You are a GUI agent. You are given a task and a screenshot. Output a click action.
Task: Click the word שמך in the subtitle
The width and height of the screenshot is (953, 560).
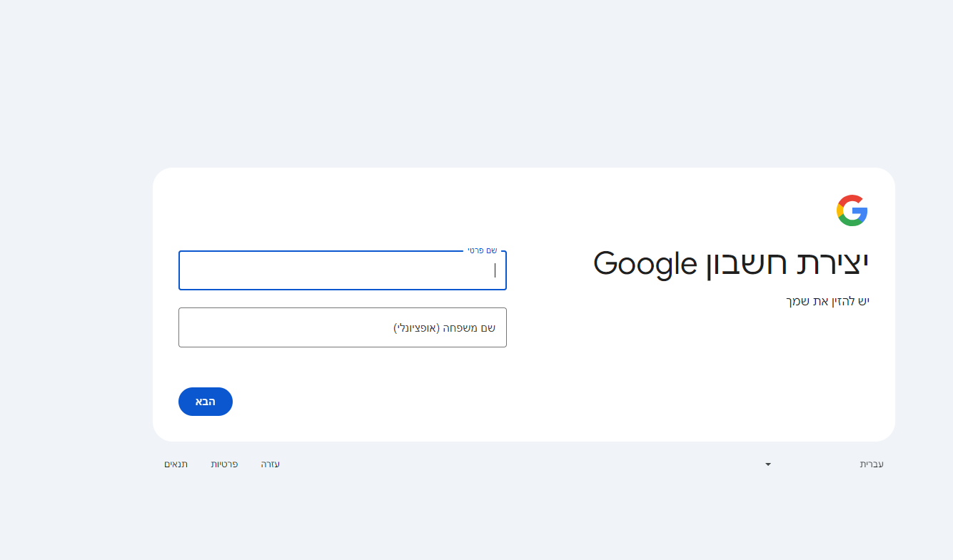[x=799, y=301]
